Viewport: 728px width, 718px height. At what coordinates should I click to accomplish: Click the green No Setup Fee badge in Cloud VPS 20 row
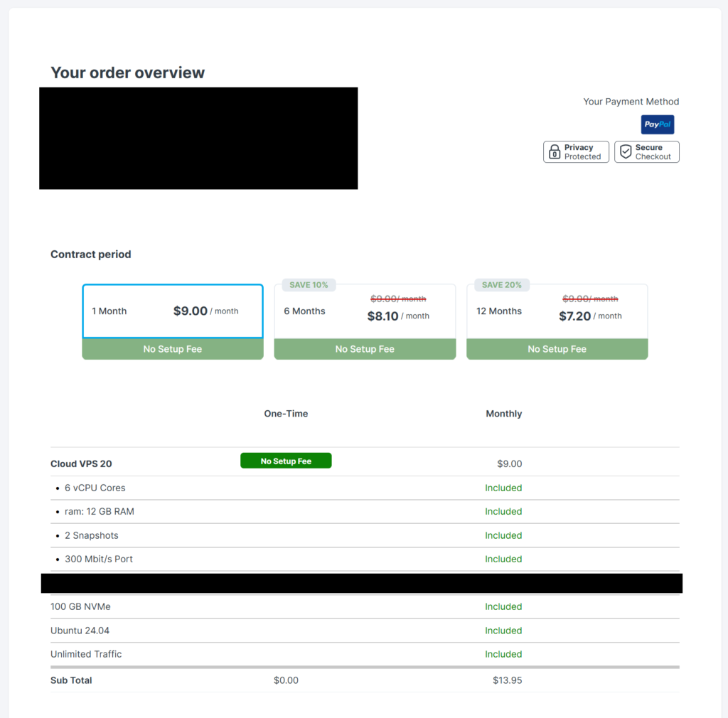coord(286,461)
